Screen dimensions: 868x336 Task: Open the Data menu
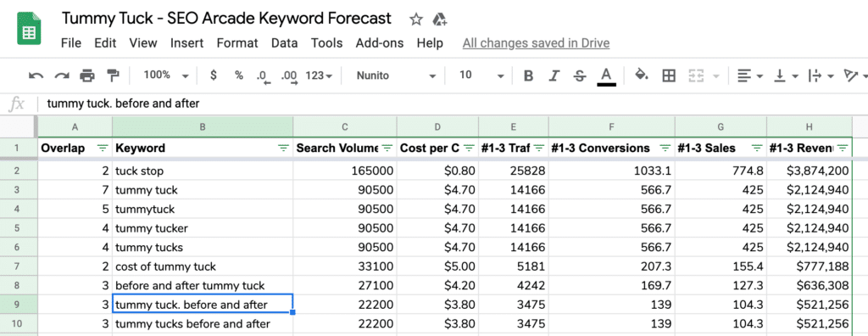[284, 42]
